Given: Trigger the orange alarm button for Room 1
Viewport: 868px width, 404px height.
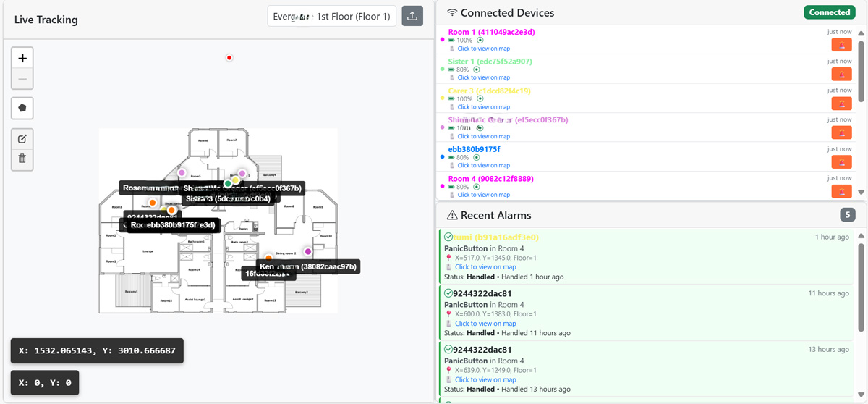Looking at the screenshot, I should [x=841, y=45].
